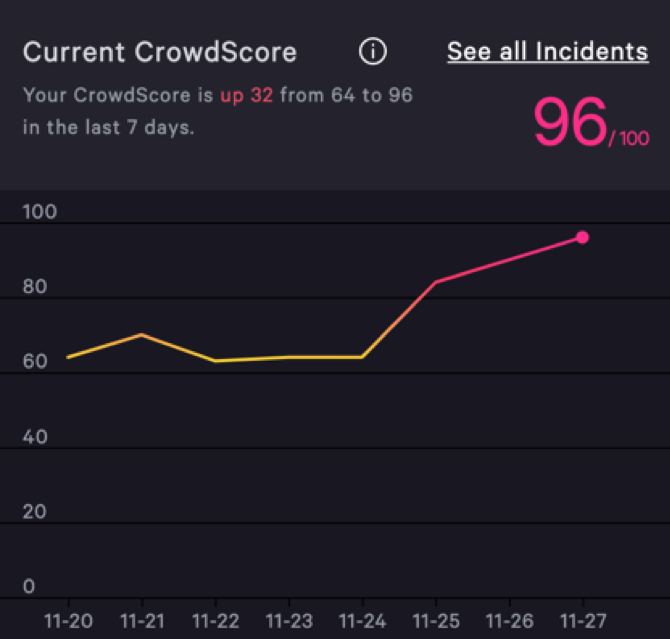Image resolution: width=670 pixels, height=639 pixels.
Task: Click the 11-26 date label
Action: pyautogui.click(x=509, y=621)
